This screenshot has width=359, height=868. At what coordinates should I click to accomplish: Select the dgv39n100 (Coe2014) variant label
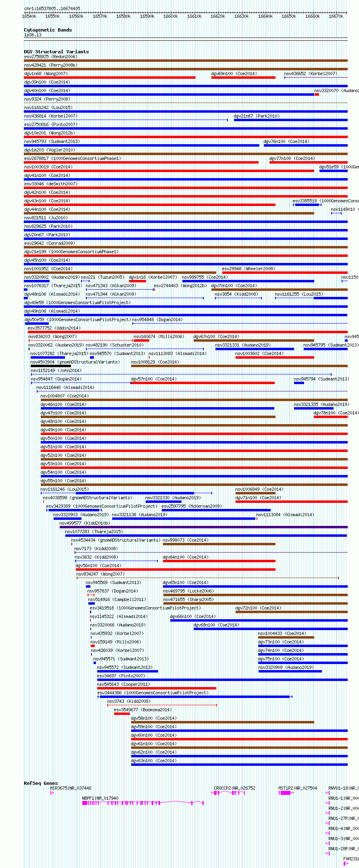pos(47,82)
